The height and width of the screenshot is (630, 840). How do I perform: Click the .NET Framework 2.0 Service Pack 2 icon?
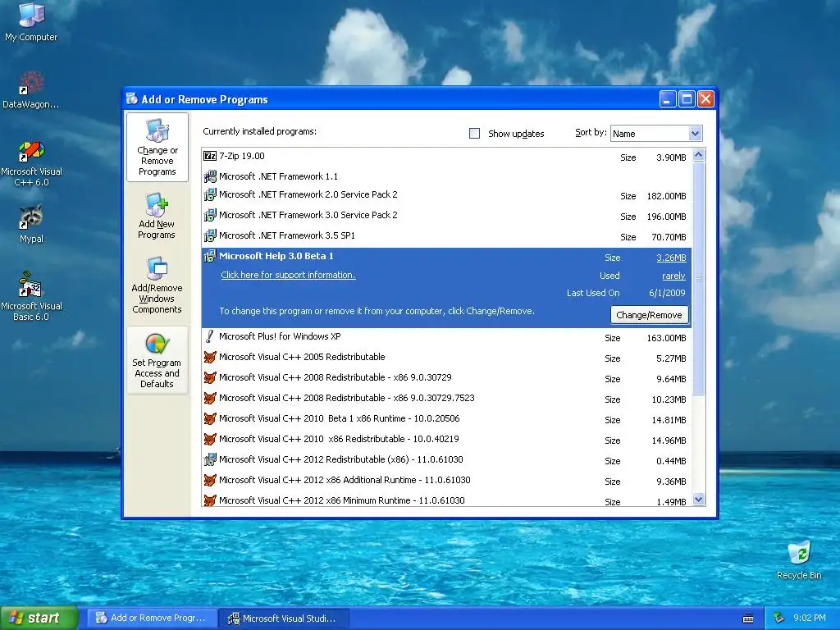click(210, 194)
